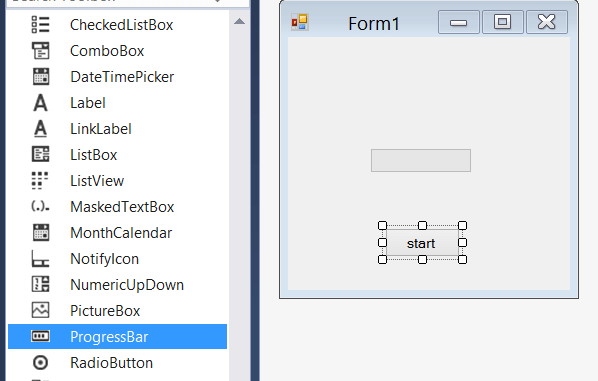Image resolution: width=598 pixels, height=381 pixels.
Task: Choose the Label control icon
Action: tap(40, 103)
